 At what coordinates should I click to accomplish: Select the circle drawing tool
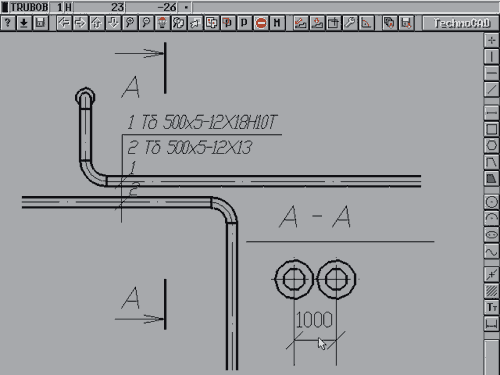click(491, 202)
